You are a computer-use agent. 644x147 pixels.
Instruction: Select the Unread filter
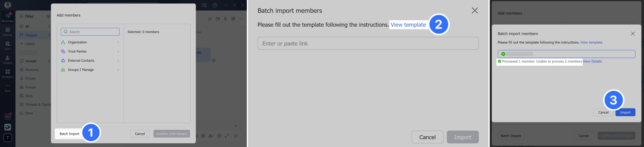click(31, 61)
